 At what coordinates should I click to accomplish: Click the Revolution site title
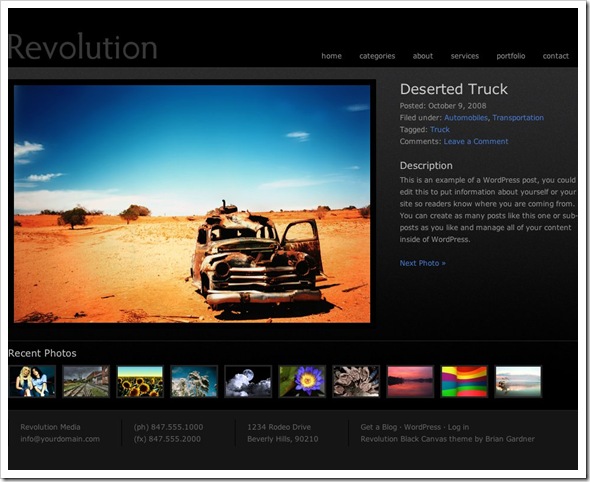coord(82,47)
